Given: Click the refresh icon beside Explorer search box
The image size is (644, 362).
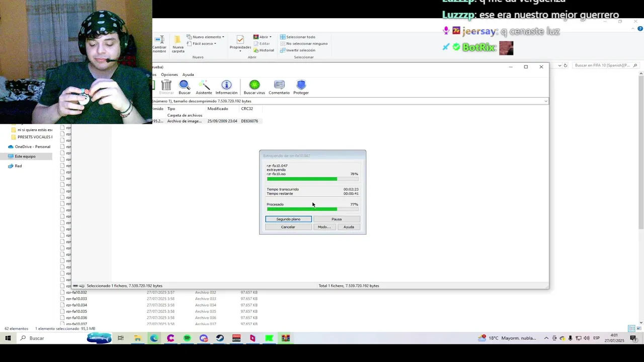Looking at the screenshot, I should coord(566,65).
